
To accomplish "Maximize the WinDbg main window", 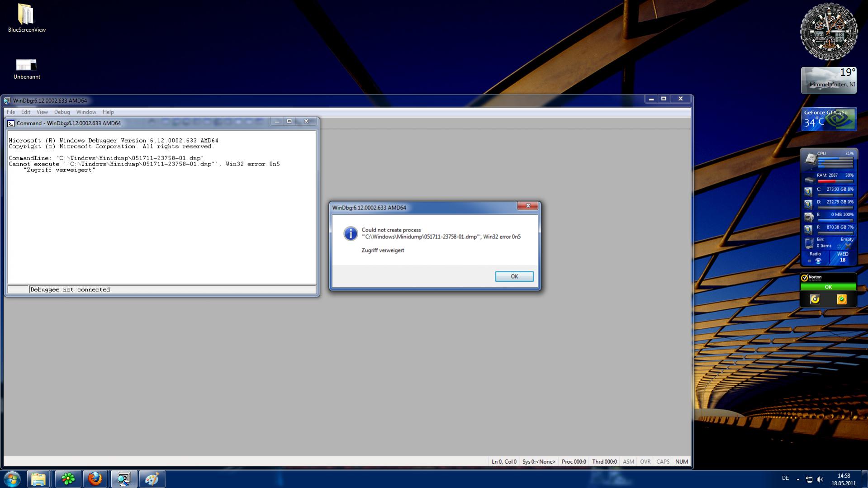I will click(x=664, y=99).
